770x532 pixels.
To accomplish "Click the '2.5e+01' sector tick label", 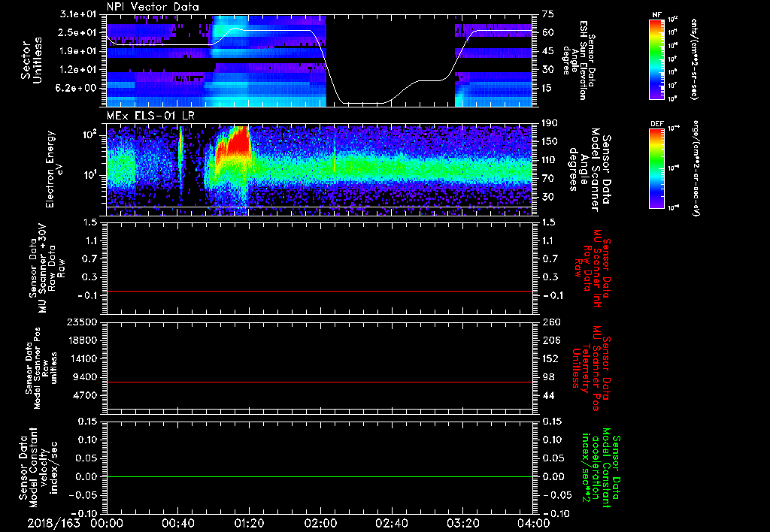I will point(78,32).
